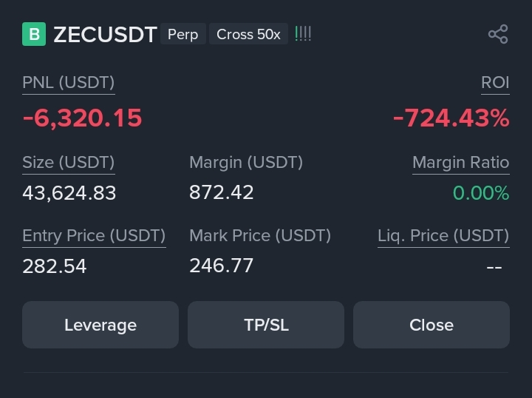Screen dimensions: 532x398
Task: Click the 872.42 margin value
Action: click(x=221, y=192)
